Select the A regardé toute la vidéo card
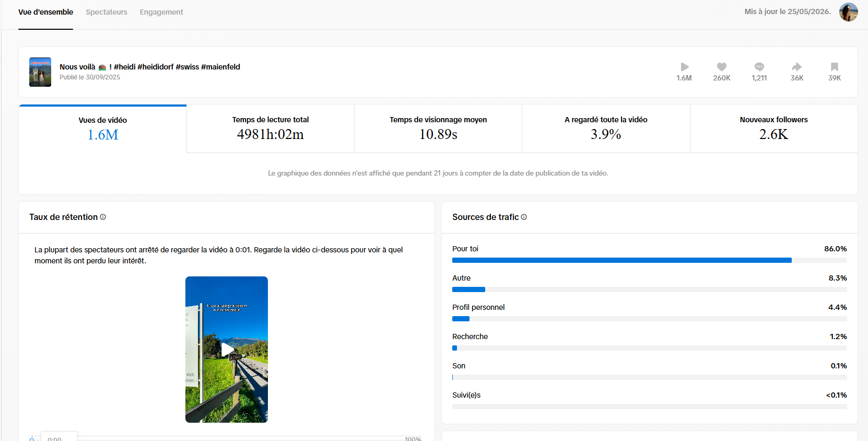Screen dimensions: 868x441 pyautogui.click(x=606, y=129)
